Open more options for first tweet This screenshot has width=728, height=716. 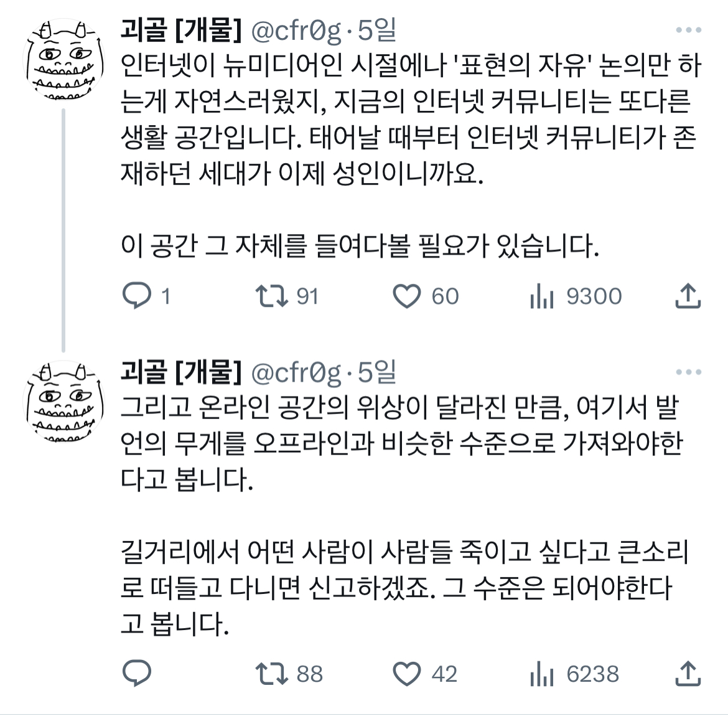tap(688, 30)
